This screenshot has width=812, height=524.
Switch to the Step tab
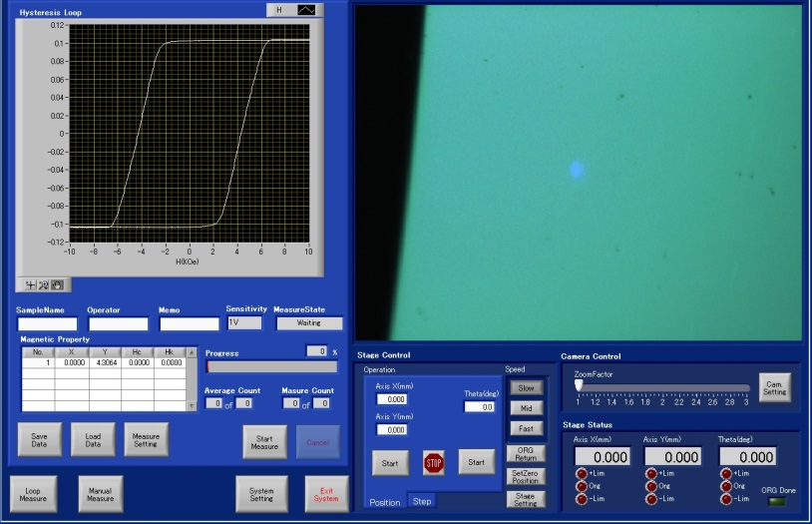422,501
